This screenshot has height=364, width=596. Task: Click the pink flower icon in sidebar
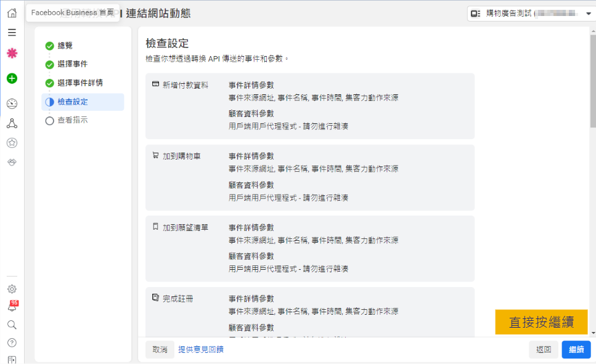12,54
